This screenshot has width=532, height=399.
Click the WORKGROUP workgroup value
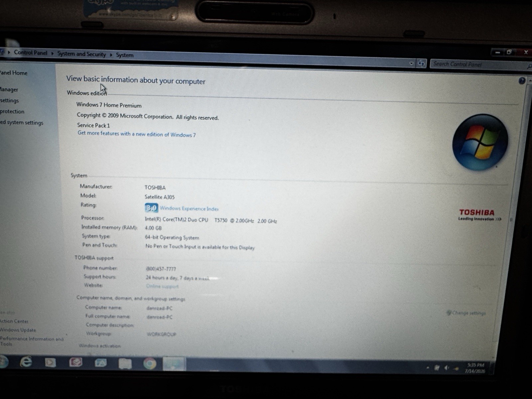tap(161, 334)
